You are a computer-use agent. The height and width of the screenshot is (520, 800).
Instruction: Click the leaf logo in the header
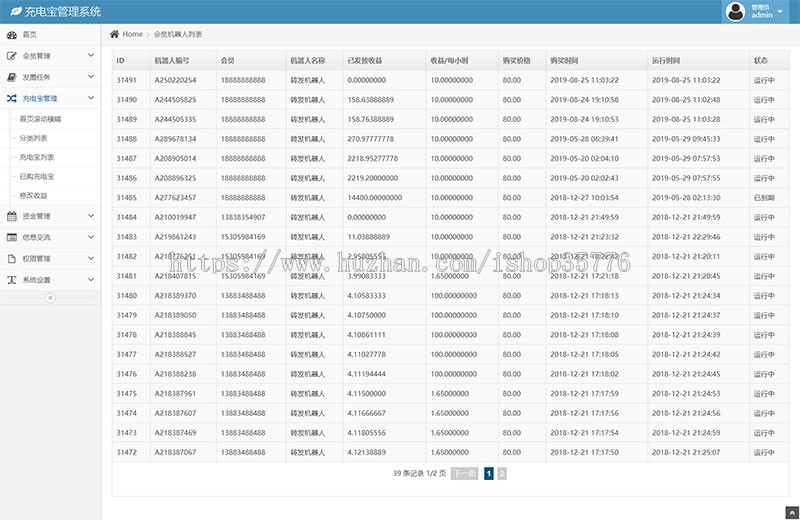(x=14, y=12)
